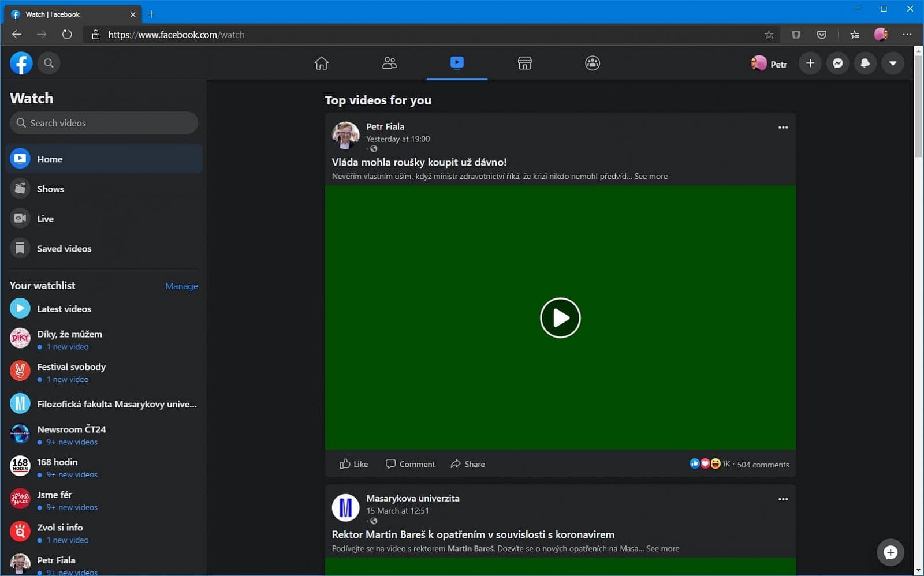Open the browser profile avatar
The height and width of the screenshot is (576, 924).
tap(881, 35)
